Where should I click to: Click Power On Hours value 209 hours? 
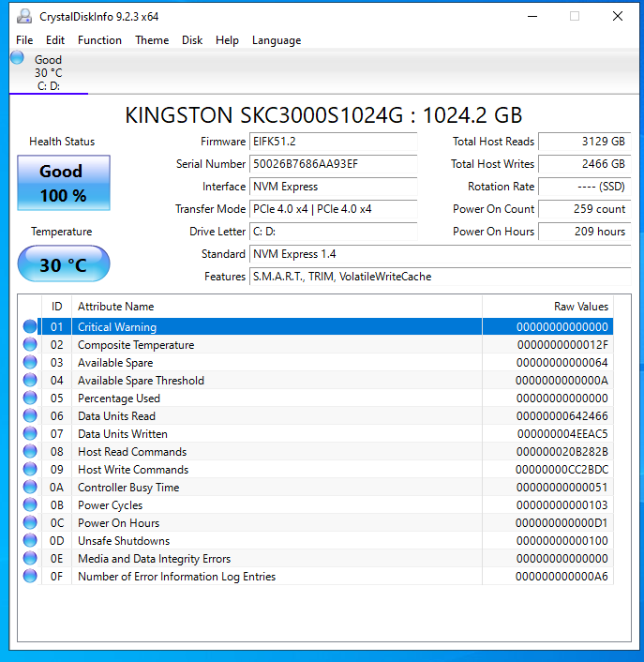(585, 232)
